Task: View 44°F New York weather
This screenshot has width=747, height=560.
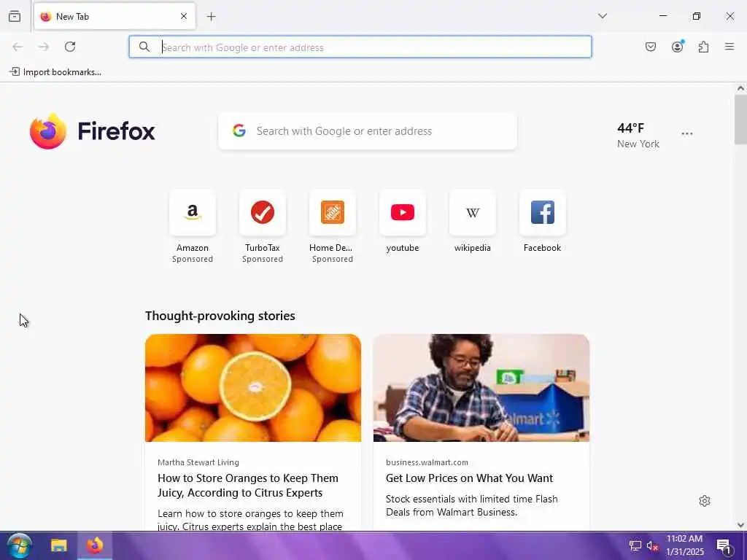Action: (x=638, y=135)
